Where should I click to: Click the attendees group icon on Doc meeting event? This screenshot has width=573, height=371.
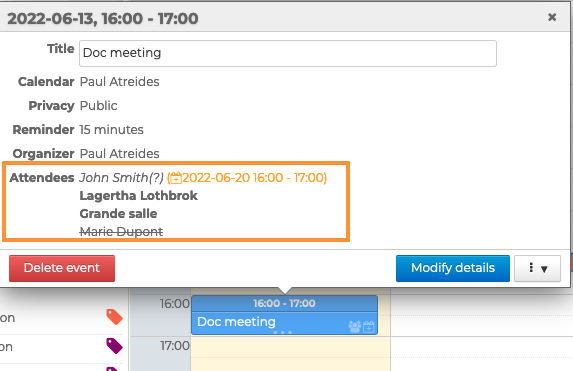pos(354,326)
